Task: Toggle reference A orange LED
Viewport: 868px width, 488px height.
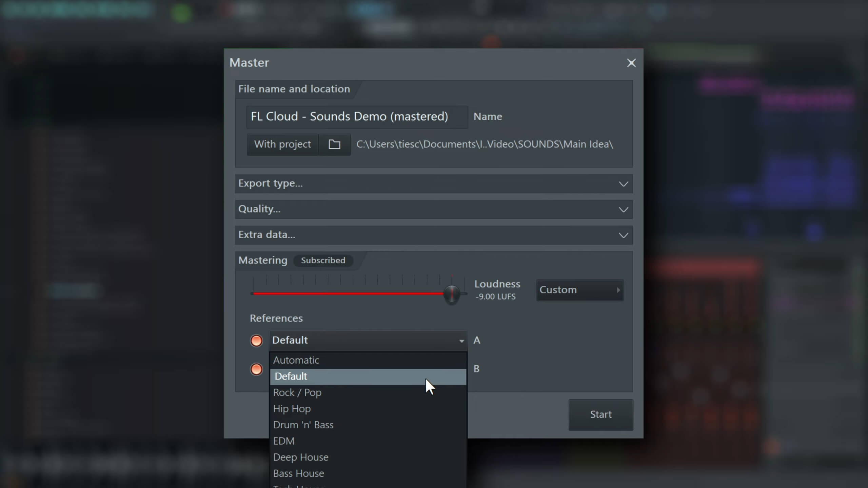Action: 256,341
